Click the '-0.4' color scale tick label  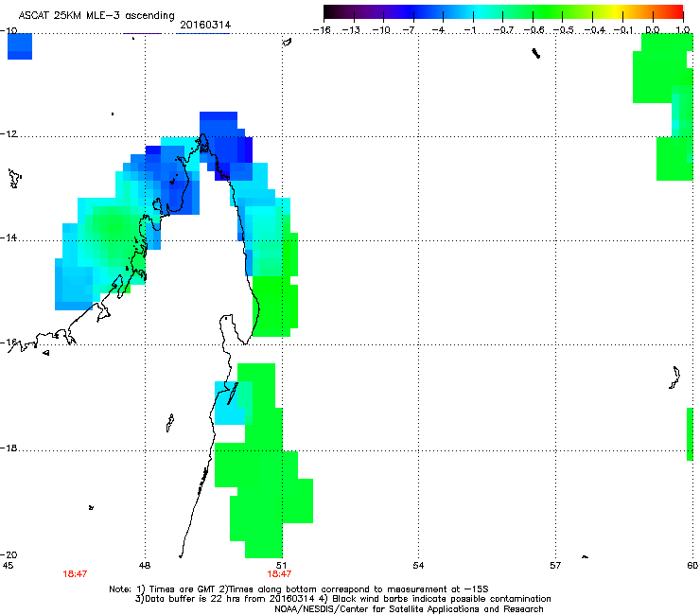click(595, 30)
